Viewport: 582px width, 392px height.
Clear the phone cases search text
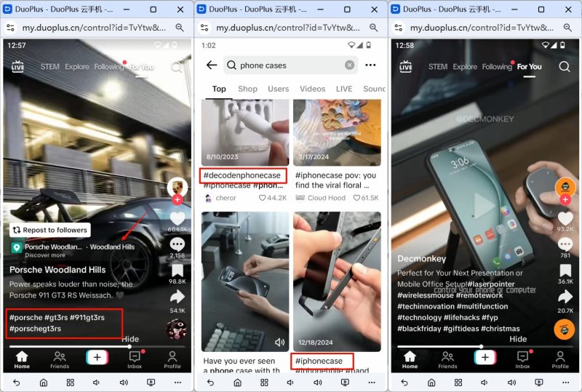click(349, 65)
